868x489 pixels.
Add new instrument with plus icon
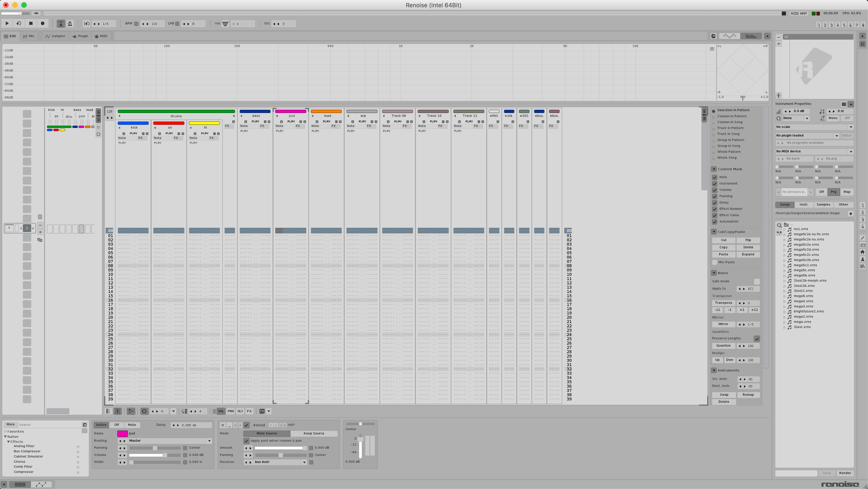pyautogui.click(x=779, y=43)
